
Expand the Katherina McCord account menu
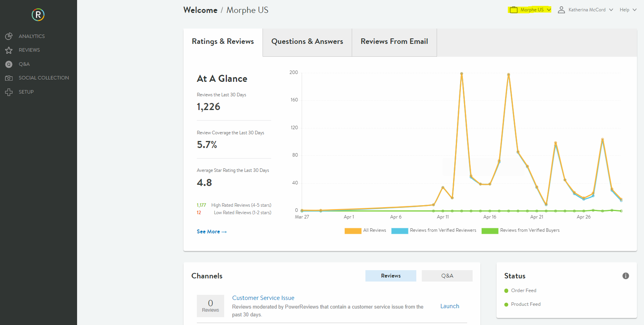(585, 10)
